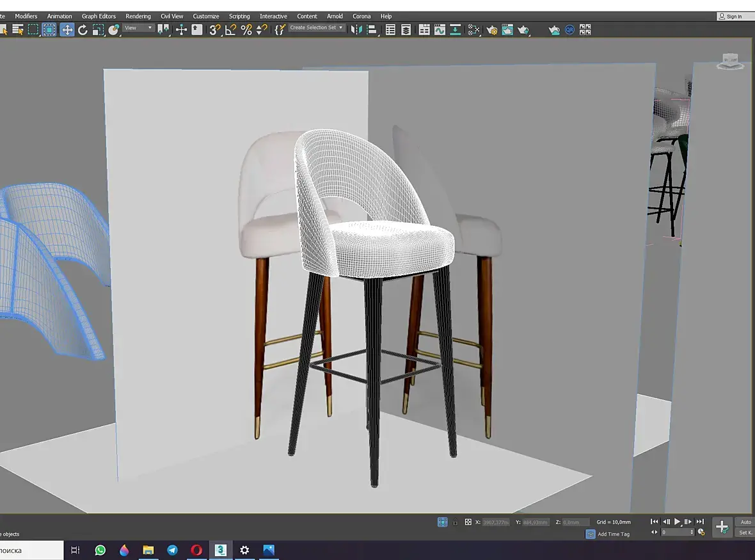Click the Edit Named Selection Sets icon

tap(280, 30)
